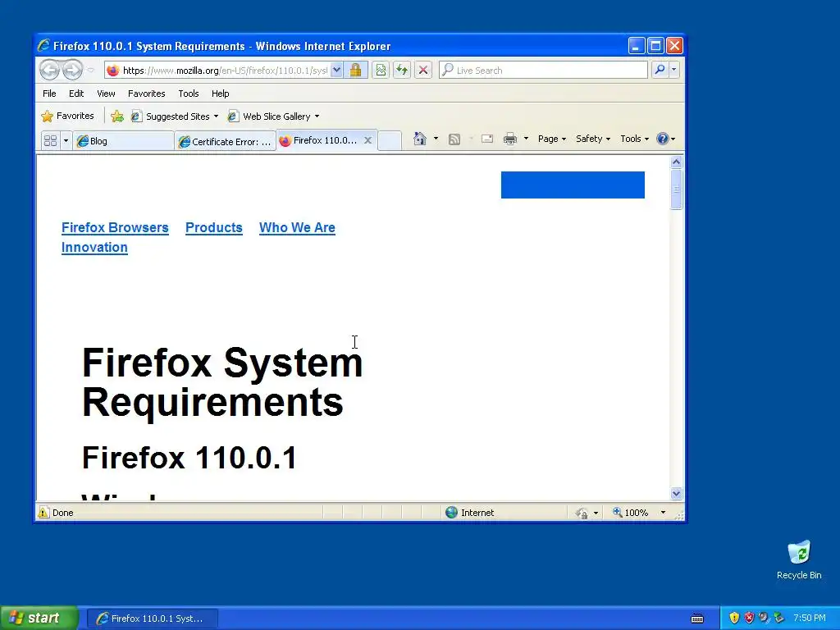Switch to the Blog tab
Screen dimensions: 840x630
pos(124,141)
